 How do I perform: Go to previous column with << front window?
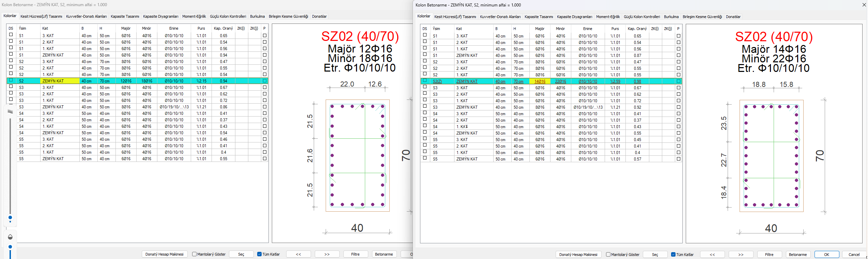pyautogui.click(x=712, y=255)
